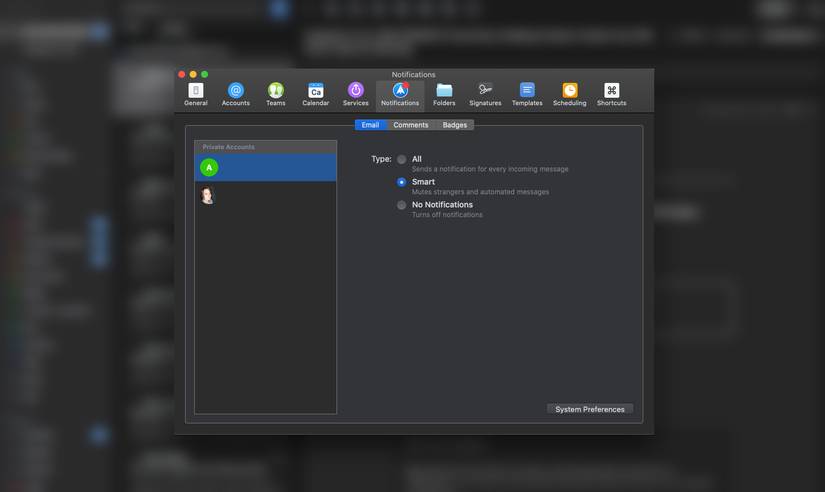Switch to the Comments tab

click(x=411, y=125)
